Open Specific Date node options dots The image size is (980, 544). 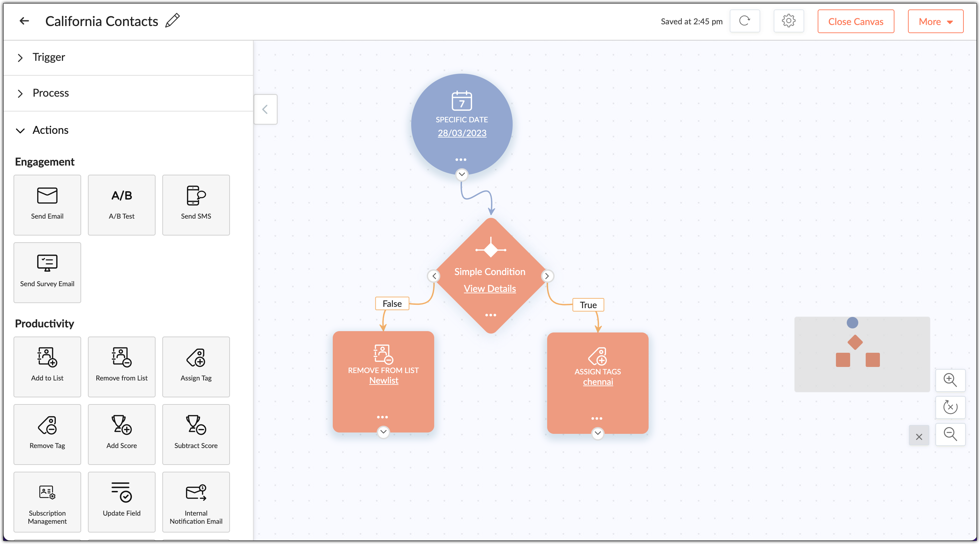pyautogui.click(x=461, y=160)
